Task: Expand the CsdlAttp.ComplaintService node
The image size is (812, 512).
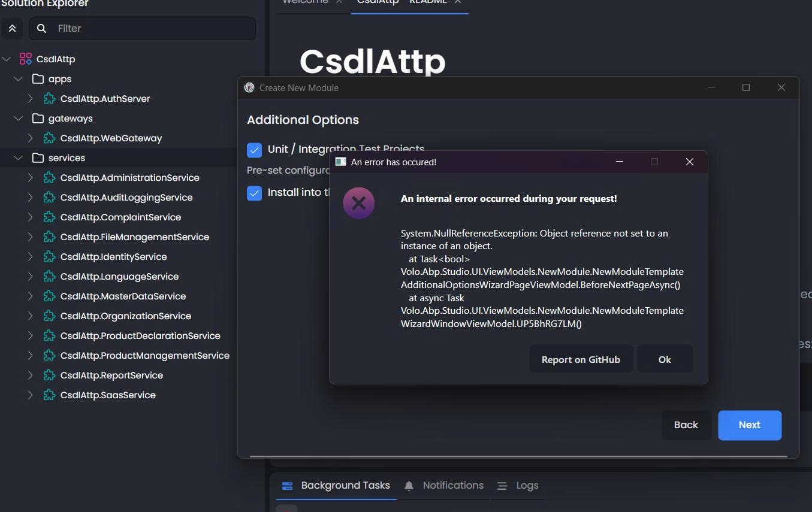Action: point(30,217)
